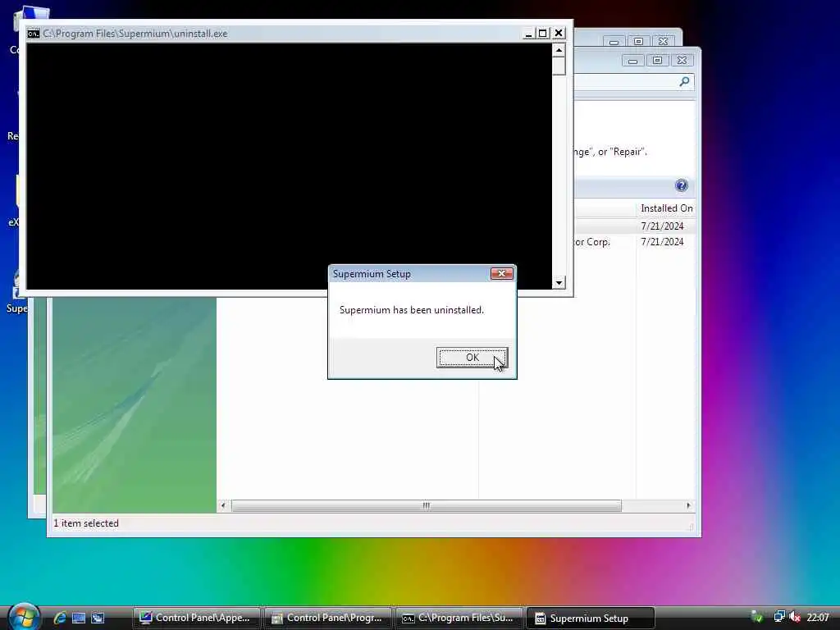Click the left arrow of horizontal scrollbar

click(223, 505)
